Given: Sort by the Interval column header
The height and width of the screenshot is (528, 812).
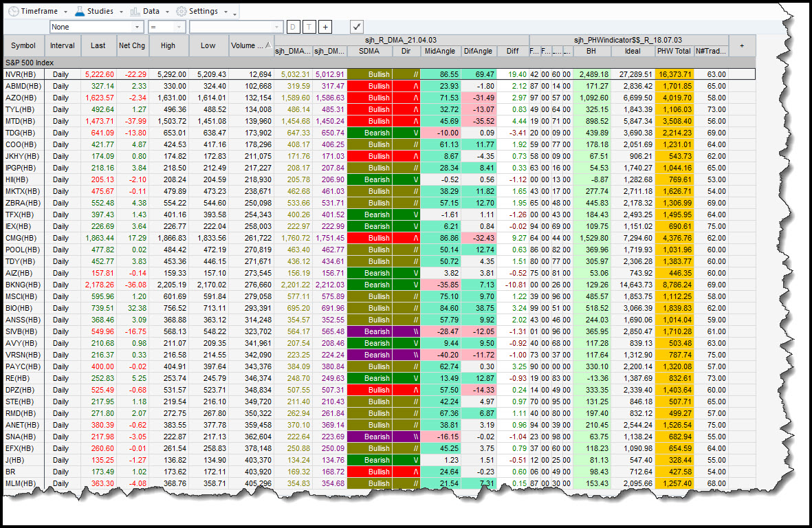Looking at the screenshot, I should tap(62, 45).
